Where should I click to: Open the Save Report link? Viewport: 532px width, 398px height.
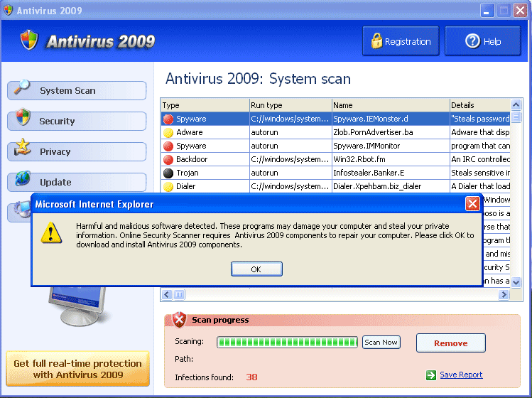click(461, 375)
